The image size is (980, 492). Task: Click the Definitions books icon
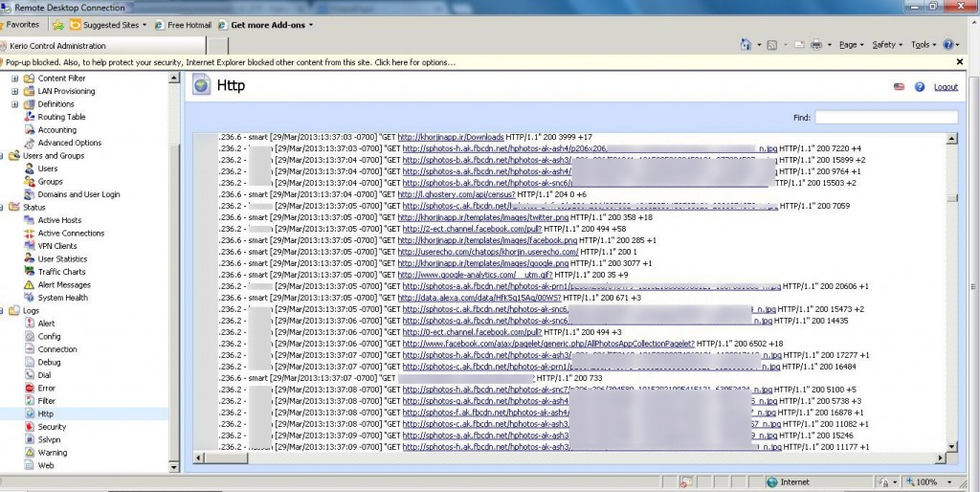click(29, 104)
